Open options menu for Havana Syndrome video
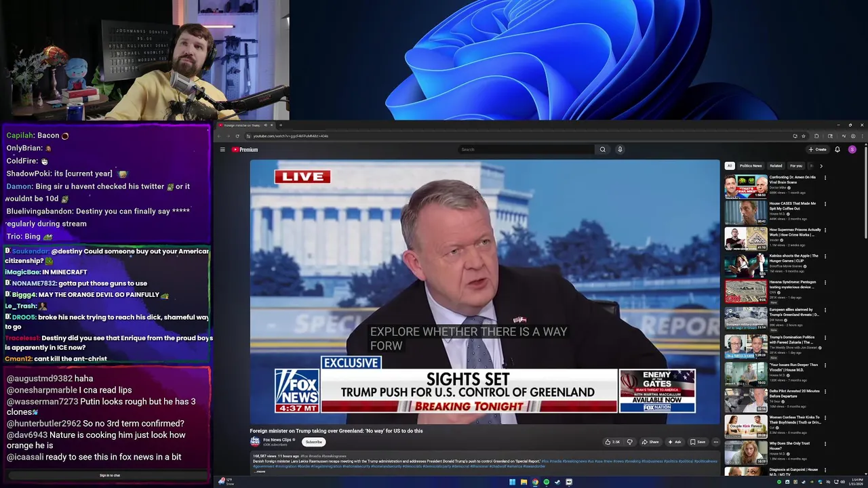868x488 pixels. pyautogui.click(x=825, y=283)
